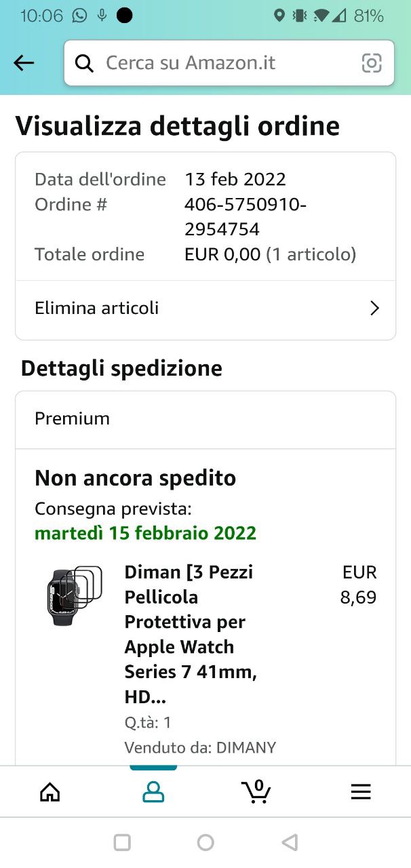Image resolution: width=411 pixels, height=868 pixels.
Task: Open the shopping cart icon
Action: tap(256, 791)
